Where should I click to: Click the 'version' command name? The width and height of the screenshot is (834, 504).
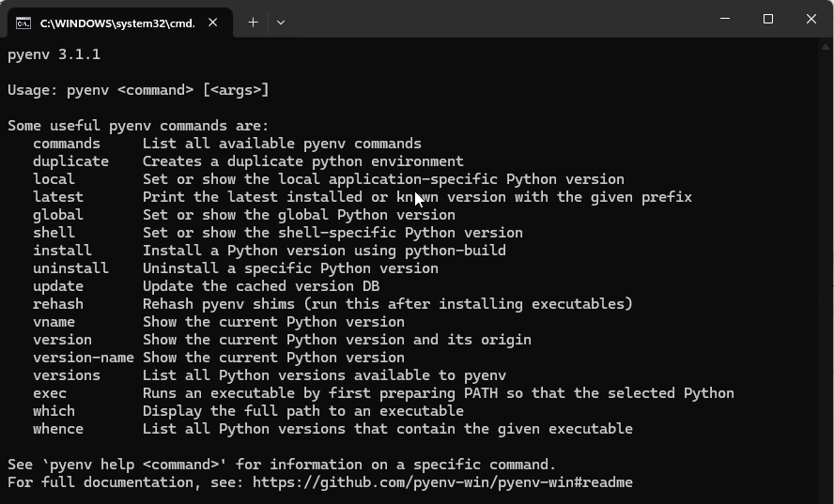(62, 339)
